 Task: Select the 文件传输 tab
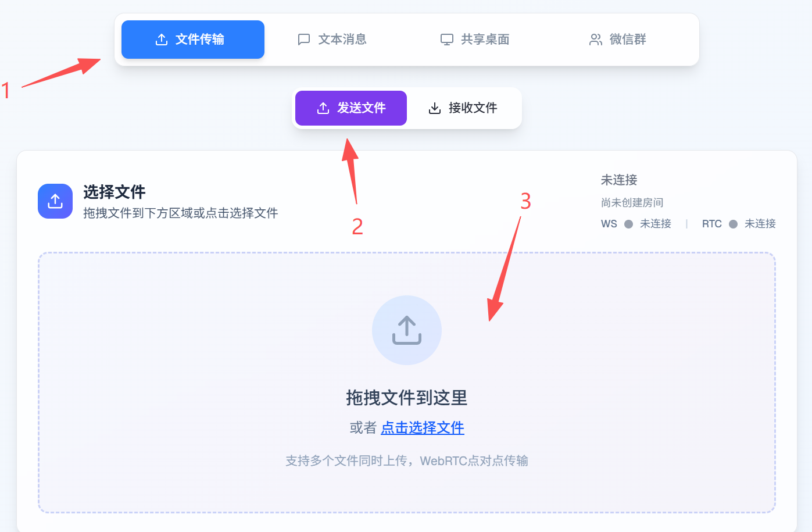[x=193, y=40]
